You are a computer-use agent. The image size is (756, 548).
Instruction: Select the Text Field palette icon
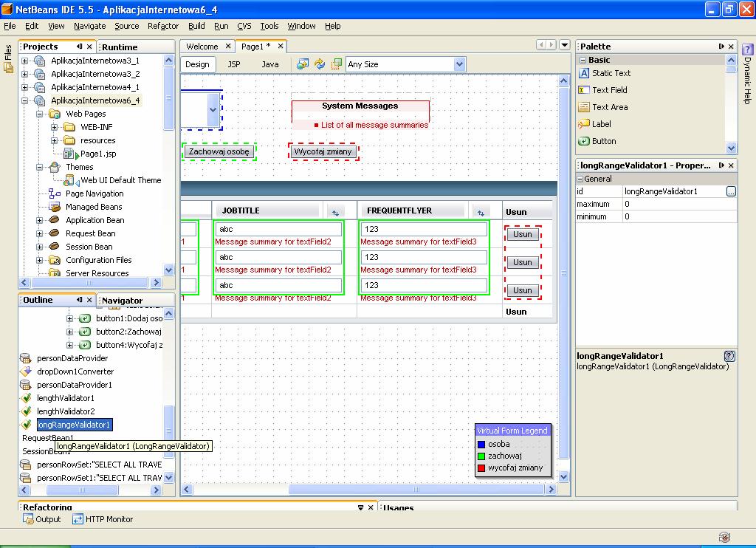tap(584, 90)
